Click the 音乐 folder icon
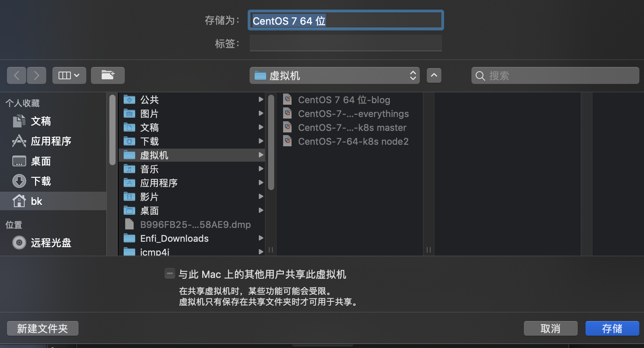Screen dimensions: 644x348 coord(129,169)
